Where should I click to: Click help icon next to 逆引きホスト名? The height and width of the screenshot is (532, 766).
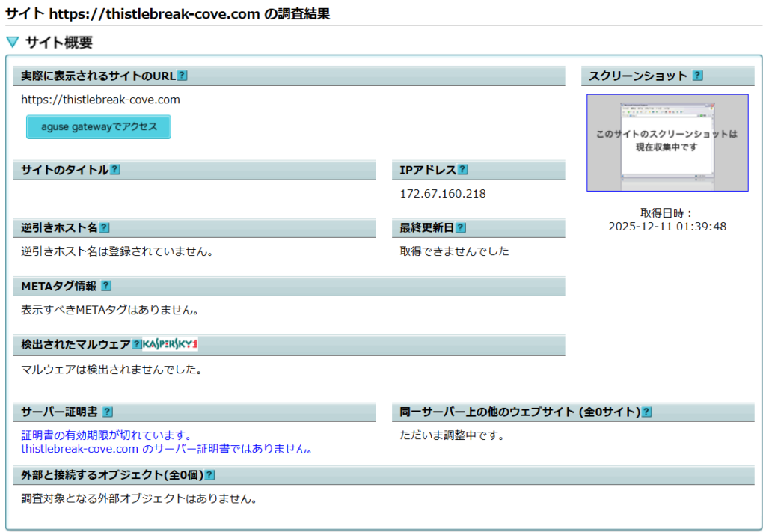(x=104, y=227)
